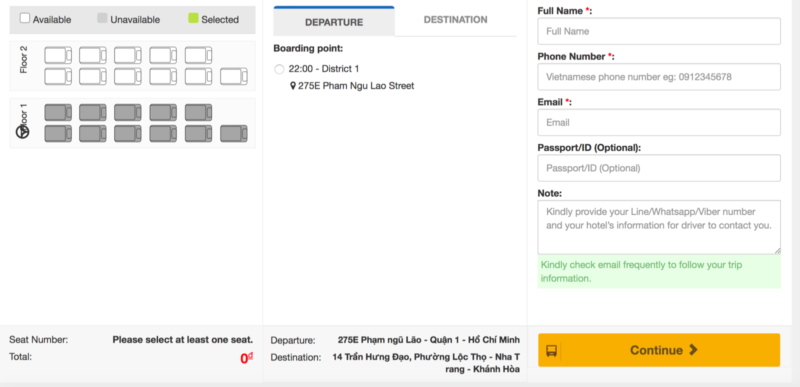Click the green Selected legend swatch

point(193,18)
